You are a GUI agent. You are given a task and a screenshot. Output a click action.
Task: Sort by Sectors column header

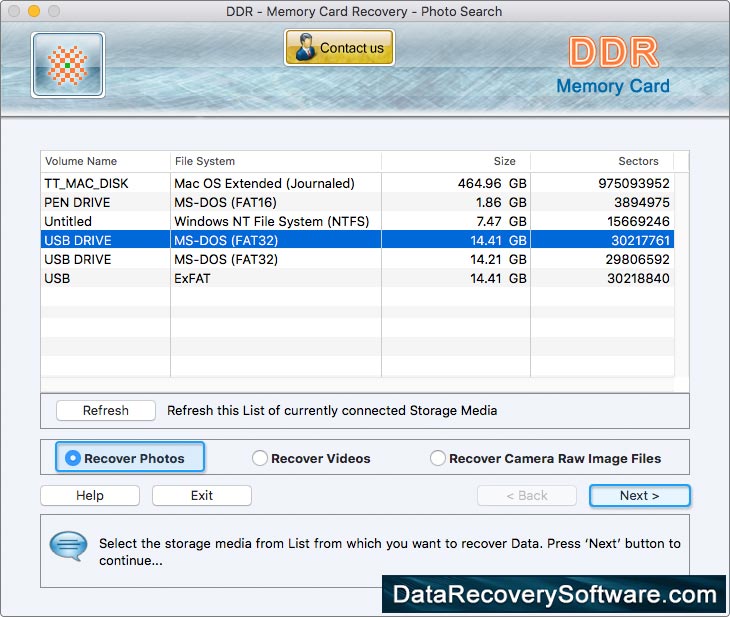tap(602, 161)
